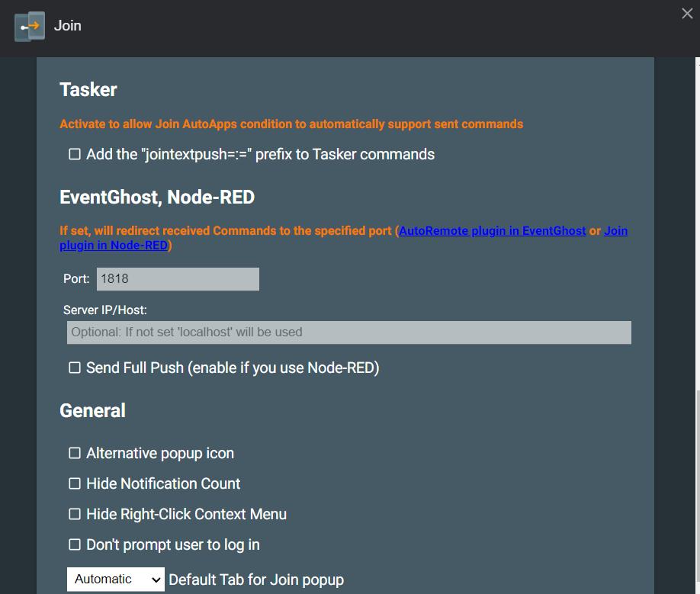Screen dimensions: 700x594
Task: Expand the Automatic default tab dropdown
Action: pyautogui.click(x=116, y=580)
